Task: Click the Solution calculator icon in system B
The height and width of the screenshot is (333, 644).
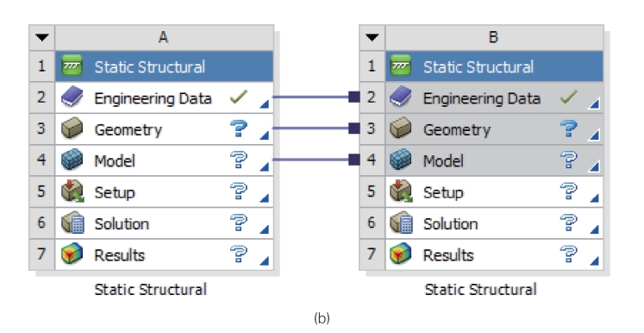Action: click(401, 223)
